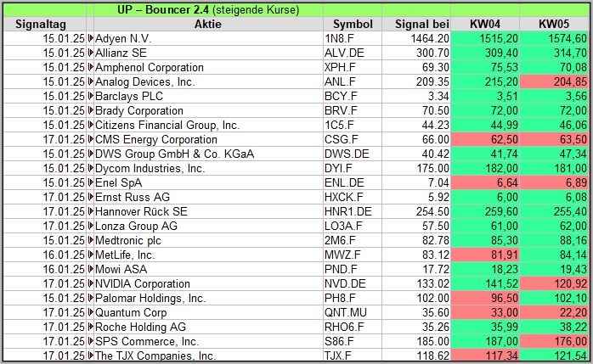This screenshot has width=593, height=364.
Task: Expand the Hannover Rück SE row arrow
Action: coord(91,212)
